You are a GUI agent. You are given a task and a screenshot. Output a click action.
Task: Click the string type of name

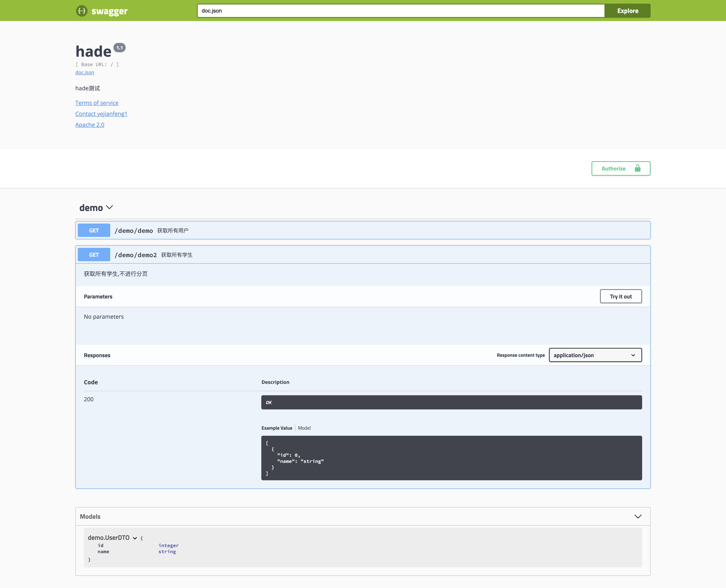pos(167,551)
